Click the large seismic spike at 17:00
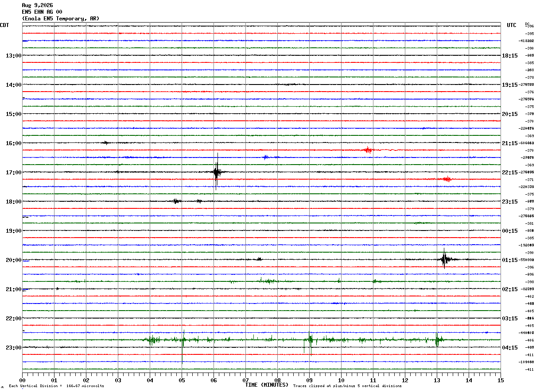Screen dimensions: 536x392 coord(216,172)
